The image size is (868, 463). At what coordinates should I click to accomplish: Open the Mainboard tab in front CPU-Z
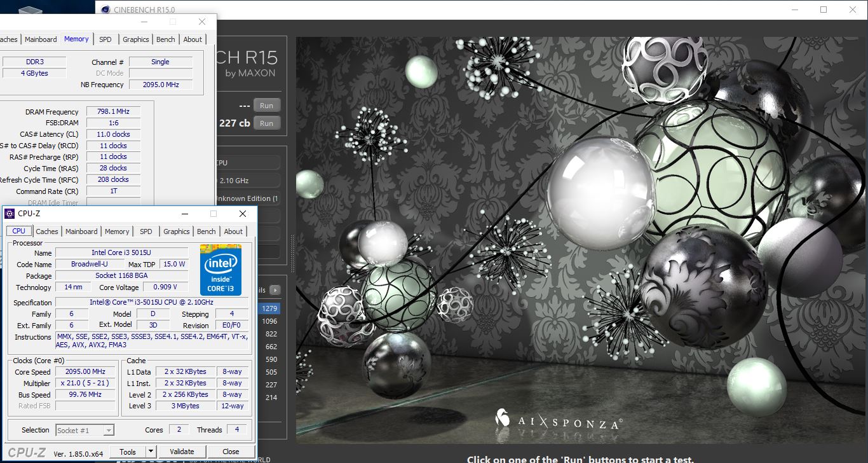tap(81, 231)
